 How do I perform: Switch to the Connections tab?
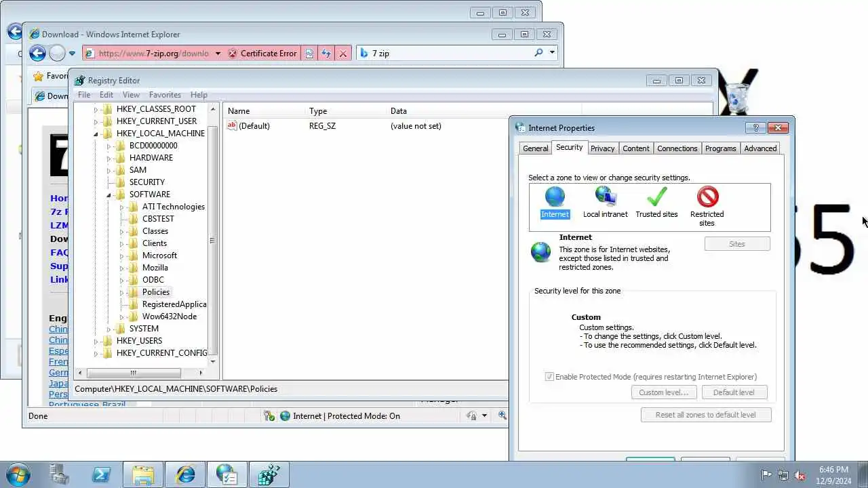pyautogui.click(x=677, y=148)
